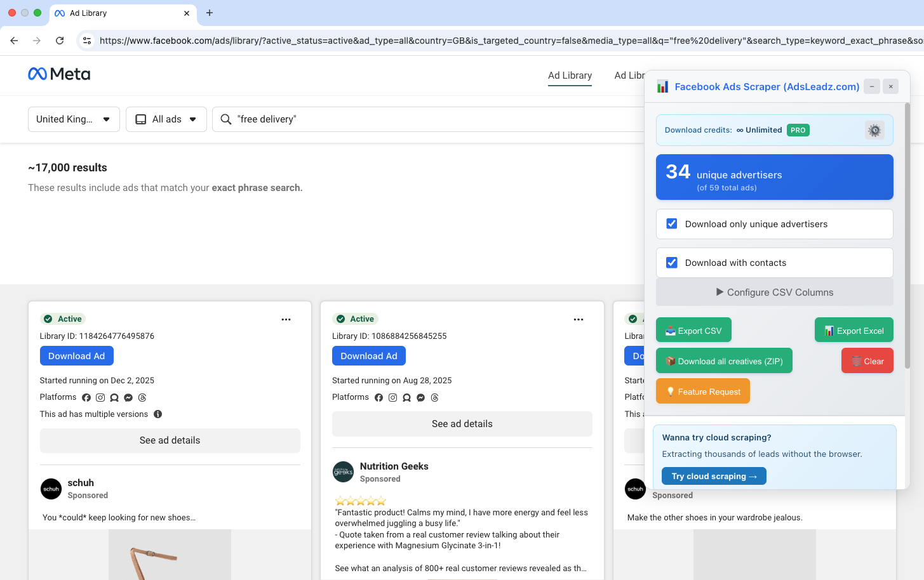Open the settings gear in the Ads Scraper panel
The width and height of the screenshot is (924, 580).
(x=874, y=130)
